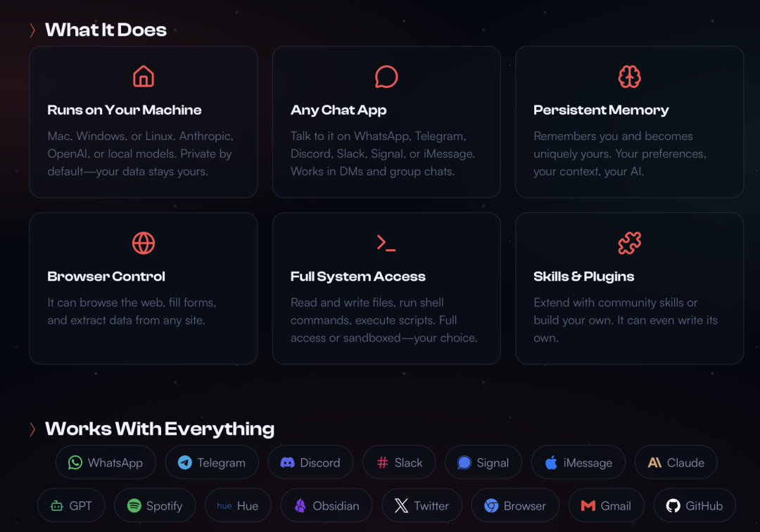Click the puzzle piece icon for Skills & Plugins
This screenshot has height=532, width=760.
coord(629,243)
